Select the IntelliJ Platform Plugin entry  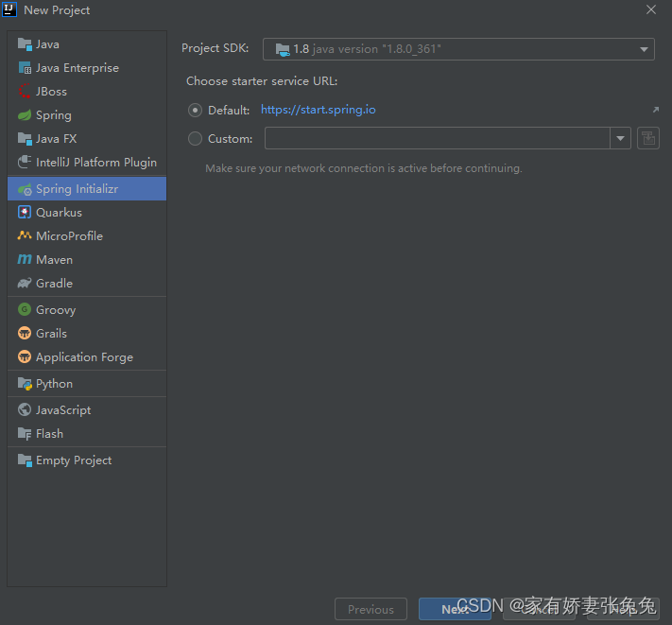click(x=87, y=162)
